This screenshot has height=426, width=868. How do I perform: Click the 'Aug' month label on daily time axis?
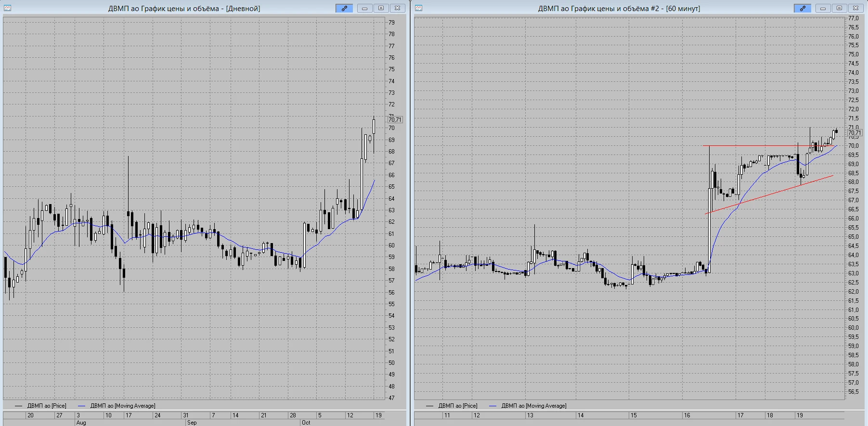81,423
